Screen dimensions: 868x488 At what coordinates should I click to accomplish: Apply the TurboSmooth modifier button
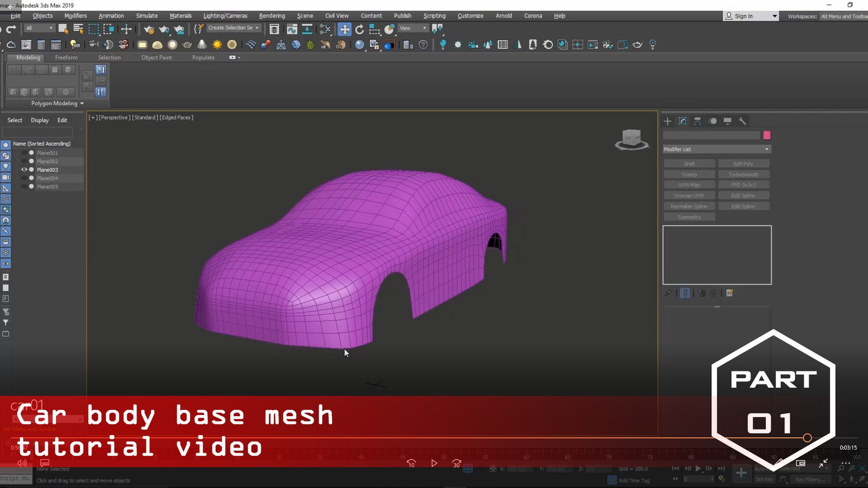[744, 174]
